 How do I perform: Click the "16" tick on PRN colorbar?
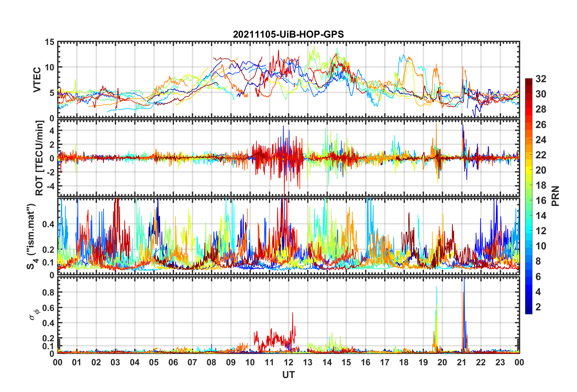[x=541, y=200]
